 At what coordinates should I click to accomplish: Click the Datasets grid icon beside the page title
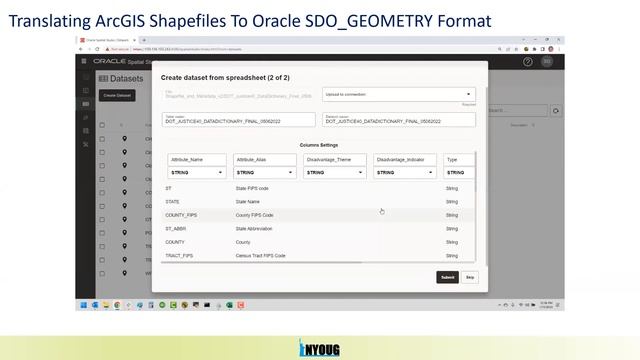click(103, 78)
